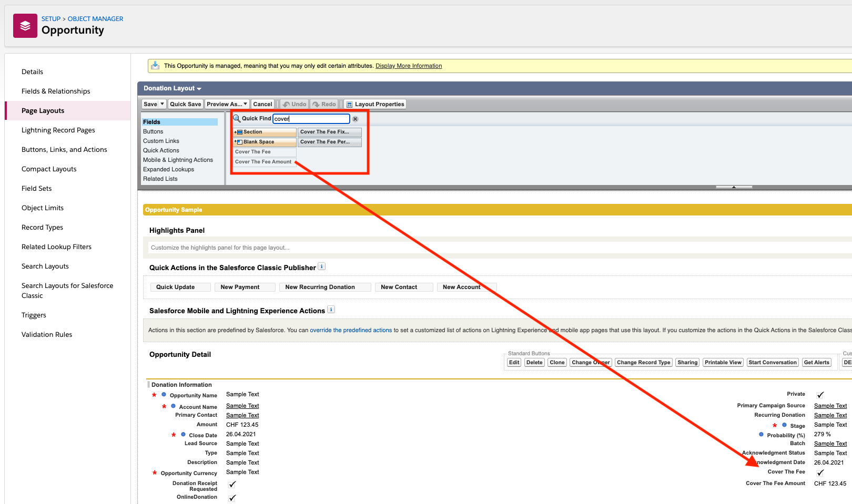Open the Preview As dropdown
Viewport: 852px width, 504px height.
click(227, 104)
